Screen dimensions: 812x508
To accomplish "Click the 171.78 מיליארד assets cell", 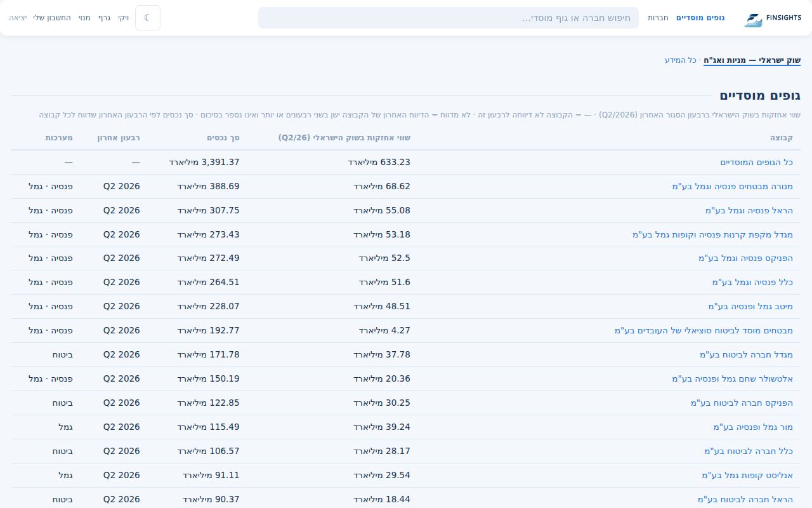I will (x=208, y=355).
